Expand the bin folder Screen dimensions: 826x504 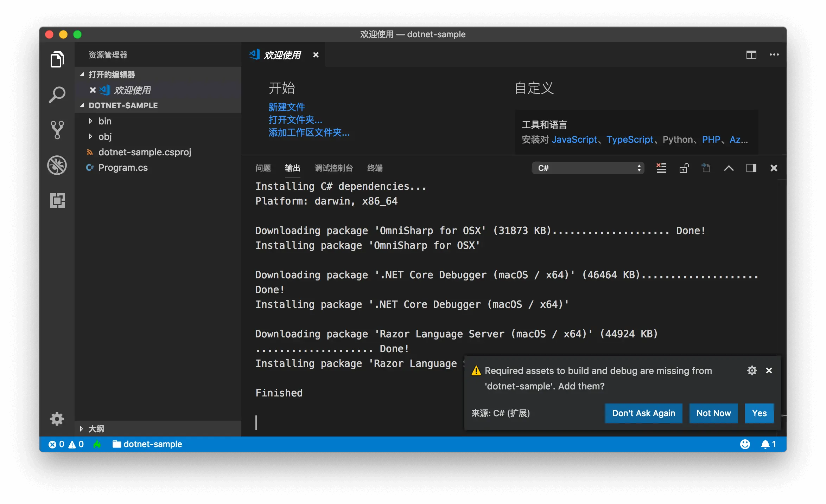click(105, 121)
